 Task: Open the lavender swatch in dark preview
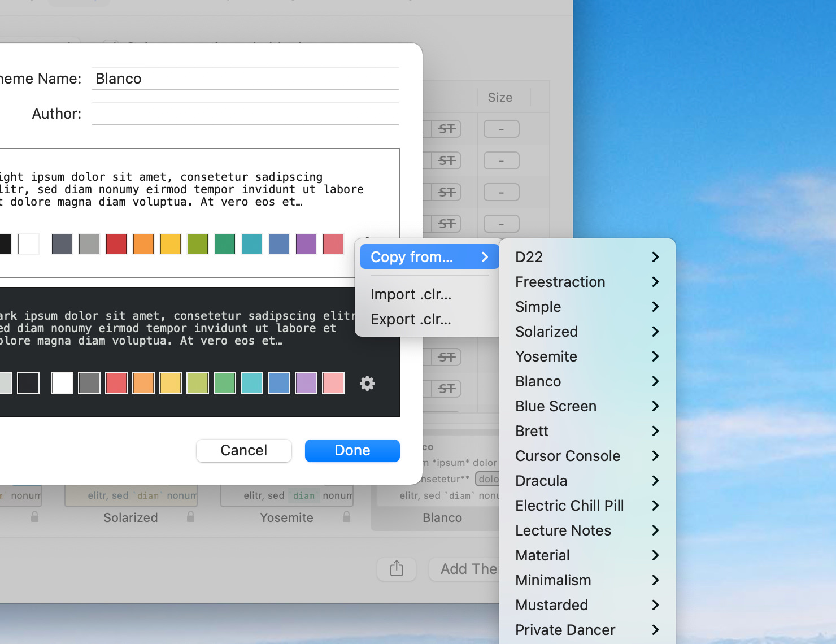click(306, 383)
